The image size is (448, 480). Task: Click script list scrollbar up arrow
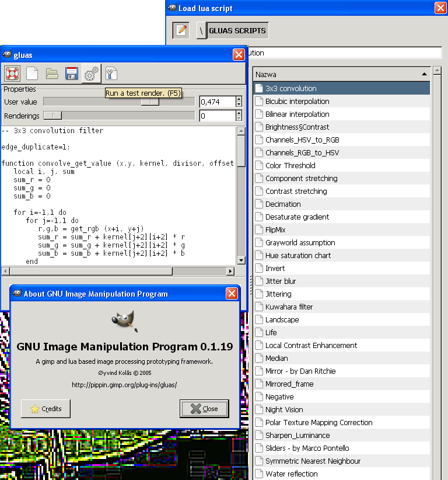tap(437, 71)
